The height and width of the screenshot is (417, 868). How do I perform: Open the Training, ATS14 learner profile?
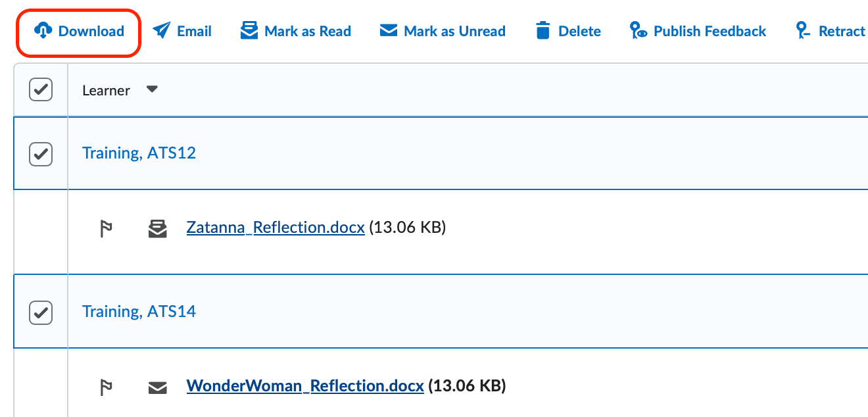(139, 311)
